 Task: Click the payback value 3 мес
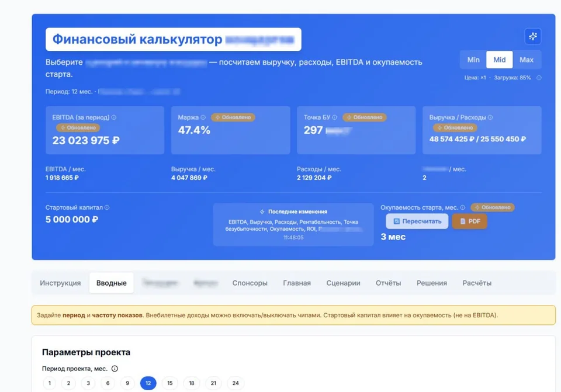point(393,237)
